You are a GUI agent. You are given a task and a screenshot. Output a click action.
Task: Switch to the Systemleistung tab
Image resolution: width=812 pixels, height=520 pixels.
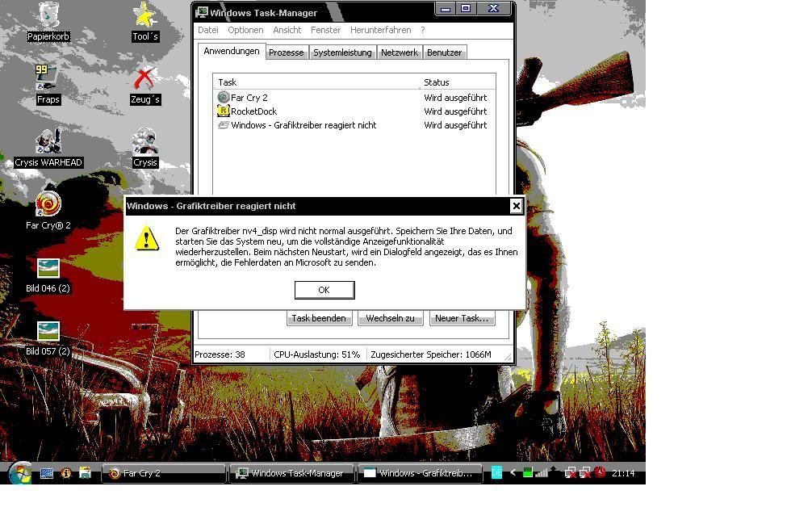(x=342, y=52)
